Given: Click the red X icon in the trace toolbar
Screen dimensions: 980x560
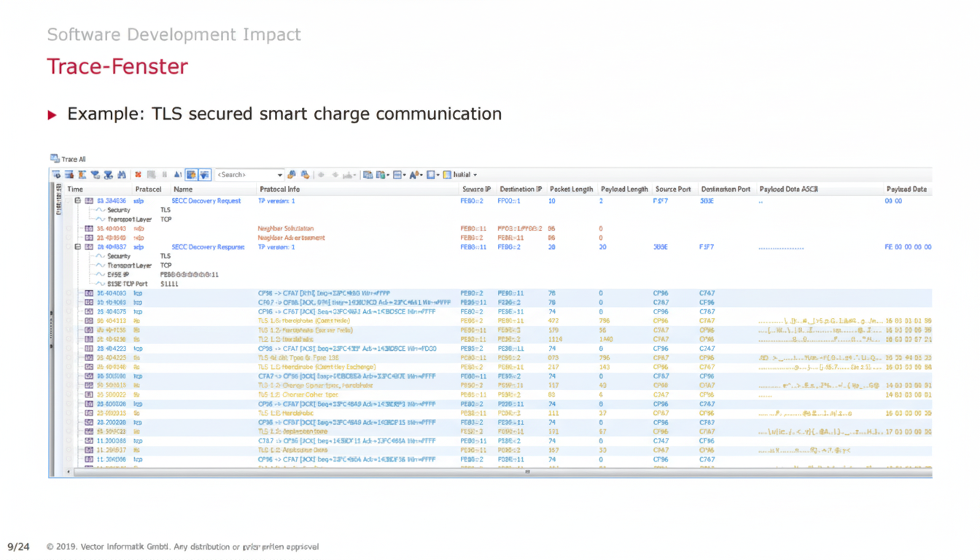Looking at the screenshot, I should (138, 175).
